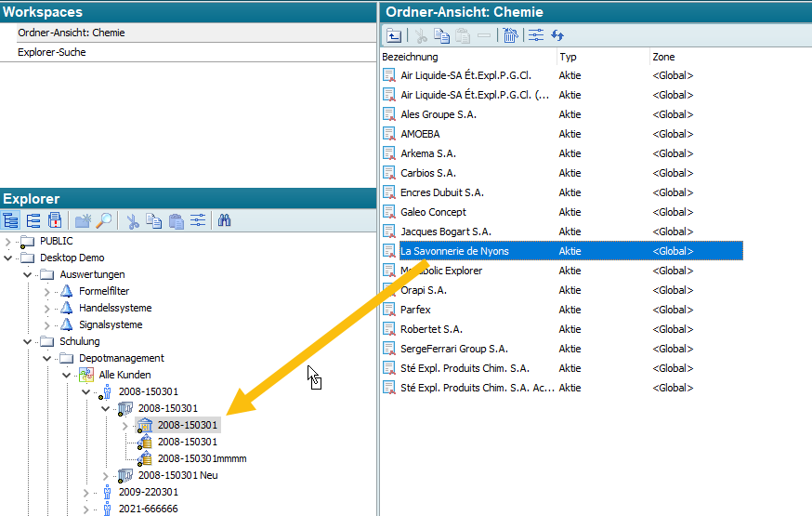The width and height of the screenshot is (812, 516).
Task: Expand the Formelfilter tree node
Action: (x=47, y=292)
